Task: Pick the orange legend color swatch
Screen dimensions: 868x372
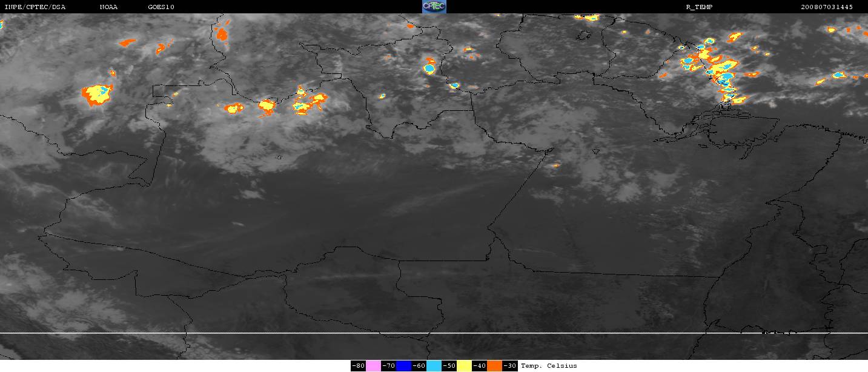Action: coord(495,366)
